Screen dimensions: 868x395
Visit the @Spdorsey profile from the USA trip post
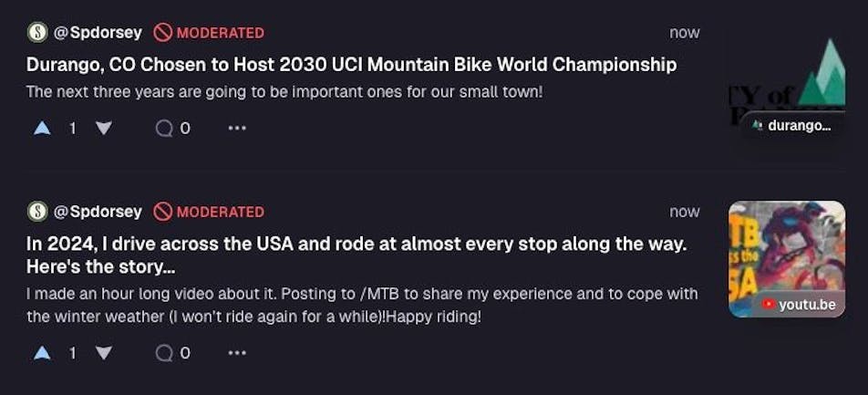click(98, 212)
